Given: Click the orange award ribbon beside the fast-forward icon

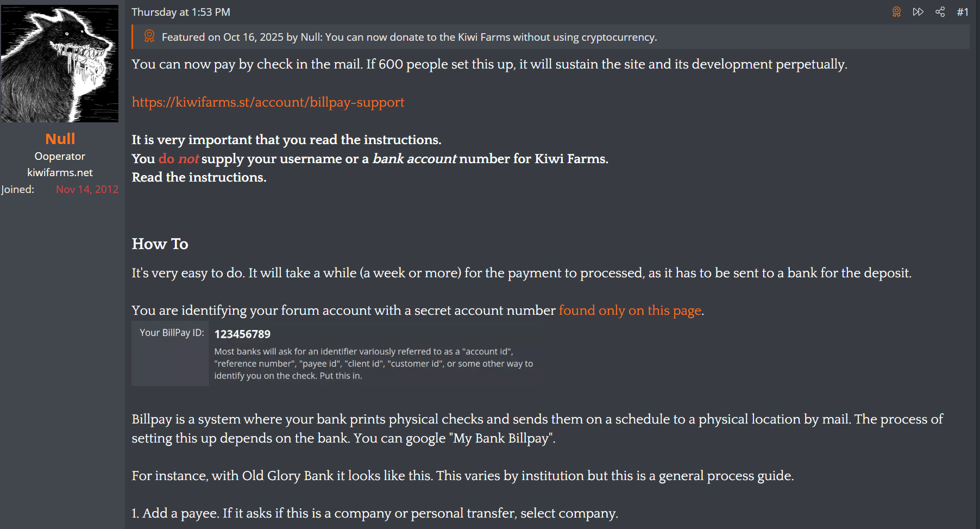Looking at the screenshot, I should point(896,12).
